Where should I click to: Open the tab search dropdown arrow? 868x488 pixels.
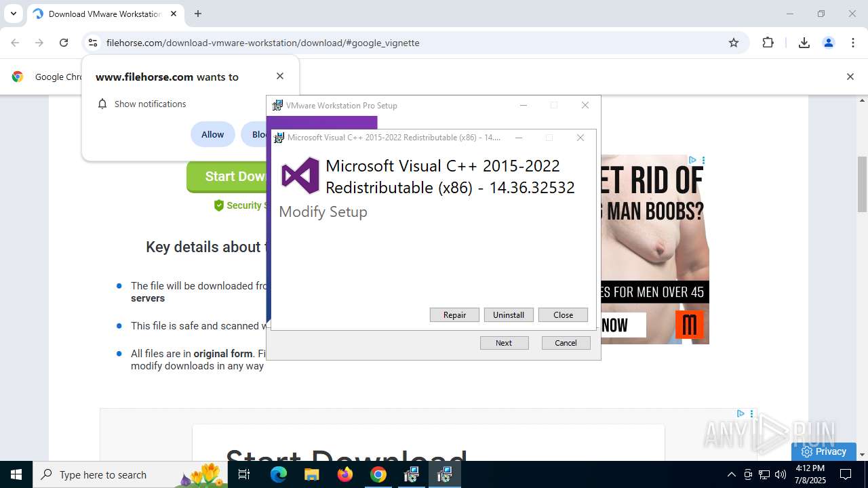click(x=13, y=14)
